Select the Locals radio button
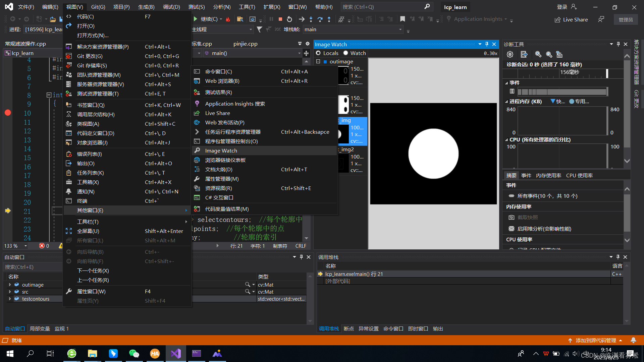Image resolution: width=644 pixels, height=362 pixels. click(318, 53)
